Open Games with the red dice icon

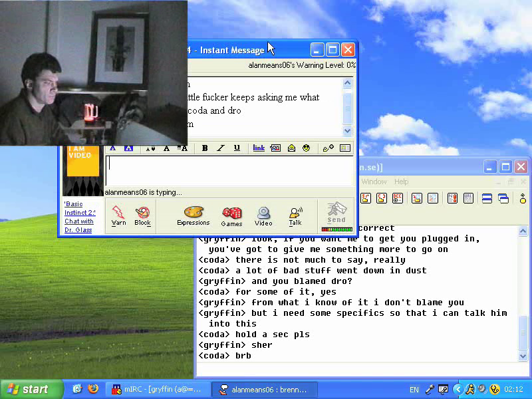click(231, 217)
